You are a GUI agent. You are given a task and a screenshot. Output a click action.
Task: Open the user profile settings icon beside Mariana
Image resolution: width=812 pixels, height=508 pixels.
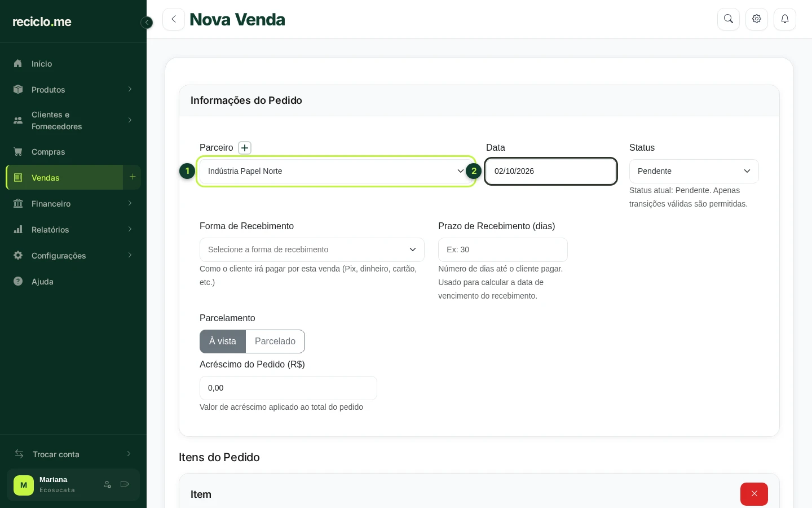[107, 485]
